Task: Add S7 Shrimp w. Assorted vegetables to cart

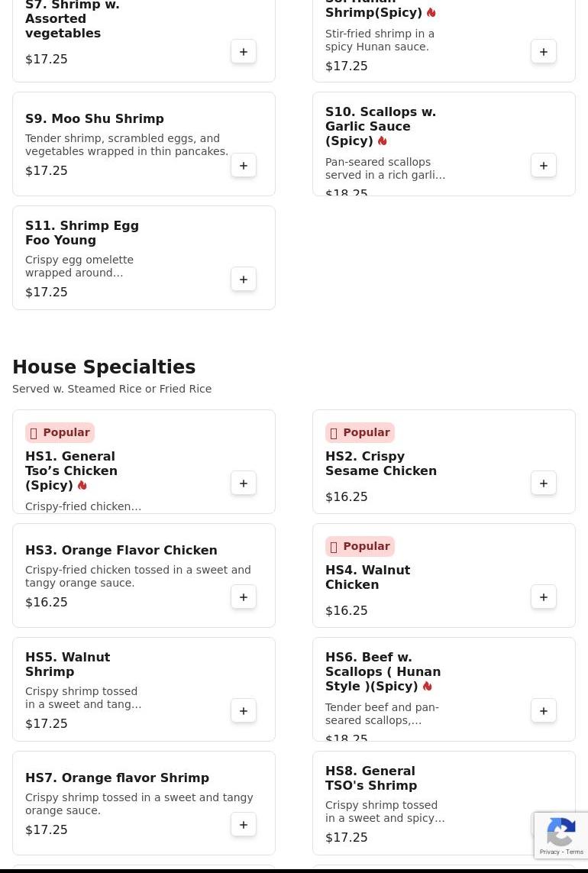Action: click(244, 52)
